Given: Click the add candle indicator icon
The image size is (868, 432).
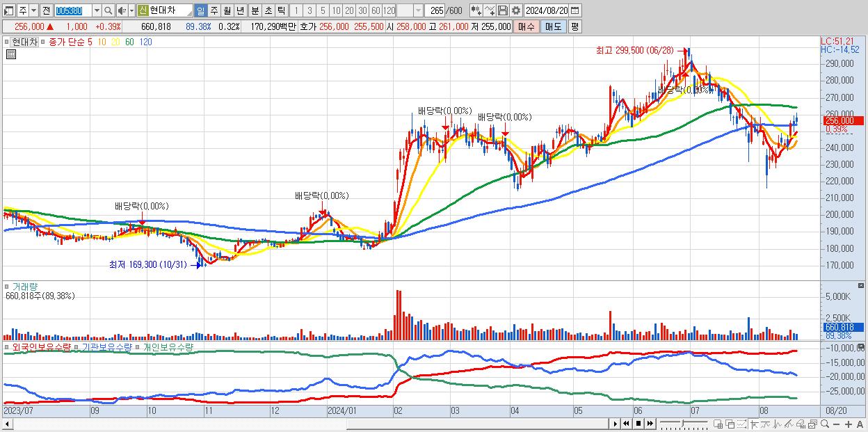Looking at the screenshot, I should click(476, 10).
